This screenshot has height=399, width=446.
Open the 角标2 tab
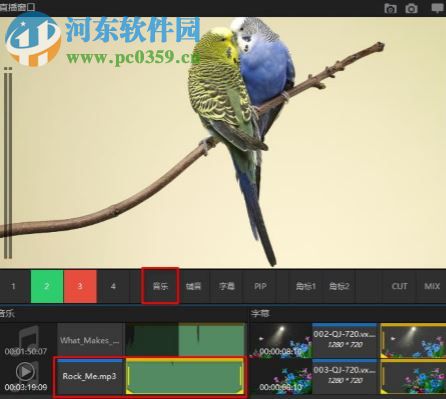click(339, 286)
